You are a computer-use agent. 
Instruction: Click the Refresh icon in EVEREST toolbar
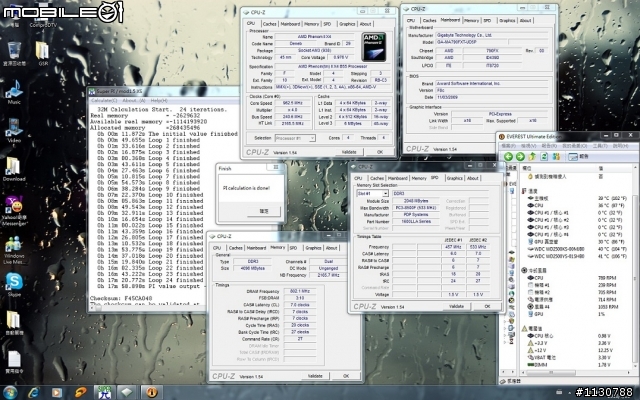544,157
